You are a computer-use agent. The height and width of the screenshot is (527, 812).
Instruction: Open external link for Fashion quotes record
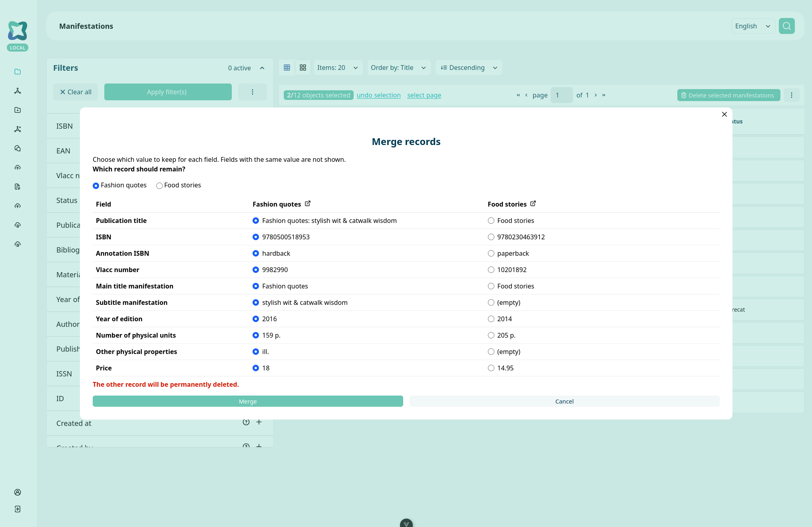tap(308, 204)
